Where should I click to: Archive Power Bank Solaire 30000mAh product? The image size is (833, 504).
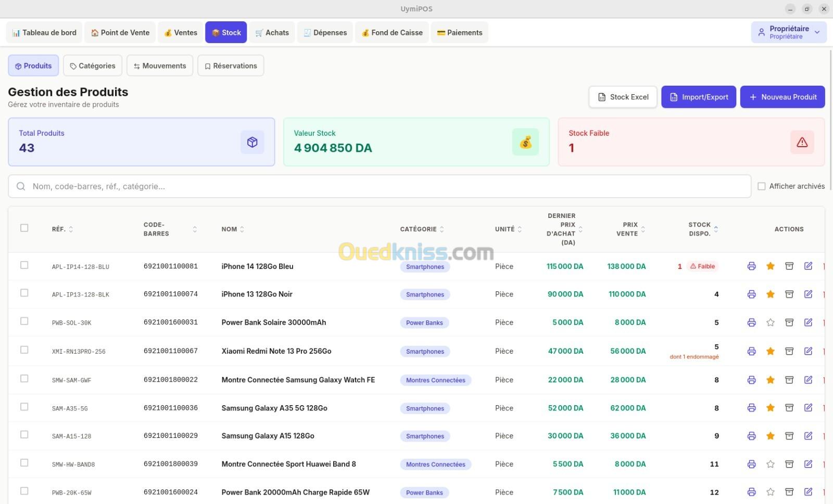point(789,322)
